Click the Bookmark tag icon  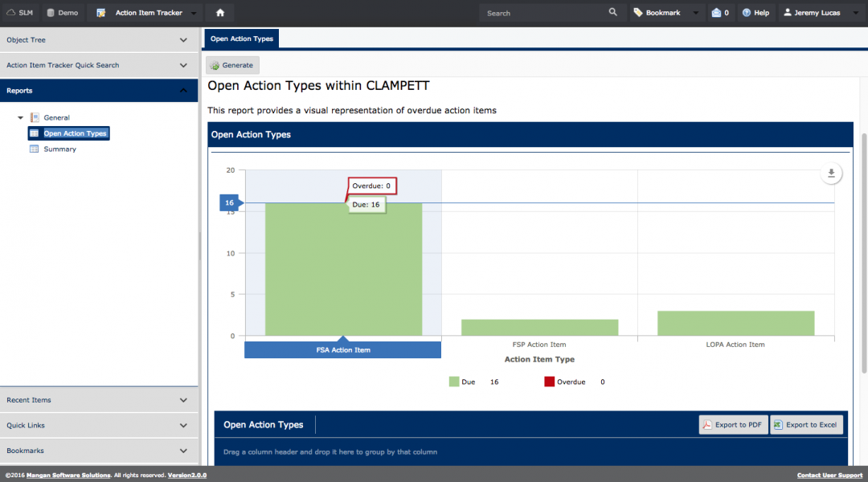pyautogui.click(x=638, y=13)
